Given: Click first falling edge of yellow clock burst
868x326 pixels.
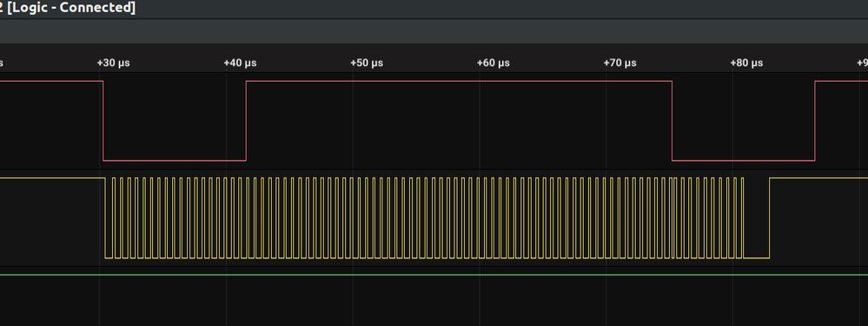Looking at the screenshot, I should click(x=105, y=218).
